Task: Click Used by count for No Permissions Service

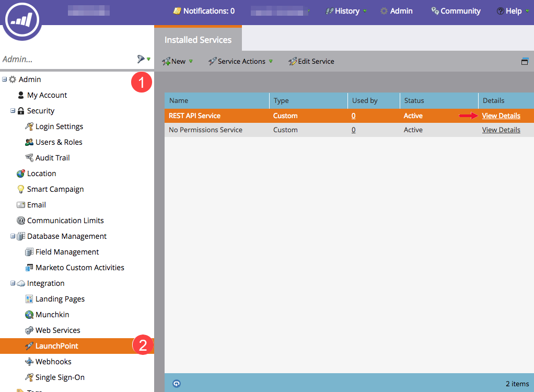Action: pyautogui.click(x=354, y=130)
